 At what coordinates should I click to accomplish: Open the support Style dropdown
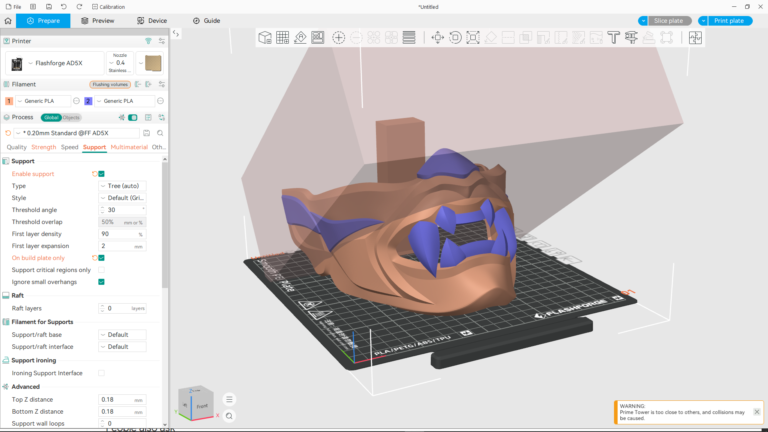(122, 198)
